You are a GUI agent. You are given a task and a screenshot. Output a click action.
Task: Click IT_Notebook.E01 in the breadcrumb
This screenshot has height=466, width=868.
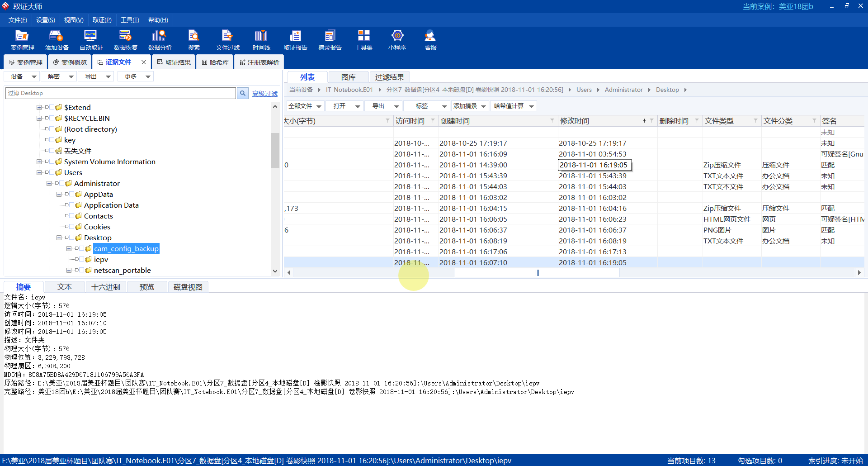coord(349,90)
